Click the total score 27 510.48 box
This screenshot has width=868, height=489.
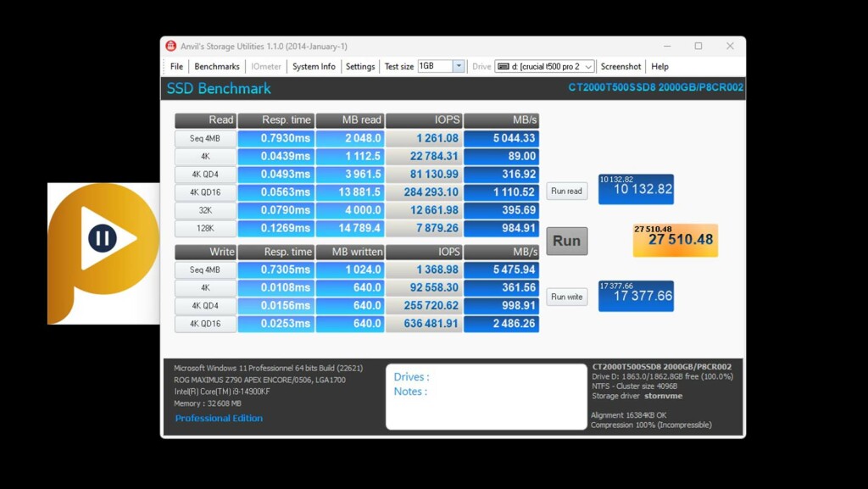coord(675,240)
